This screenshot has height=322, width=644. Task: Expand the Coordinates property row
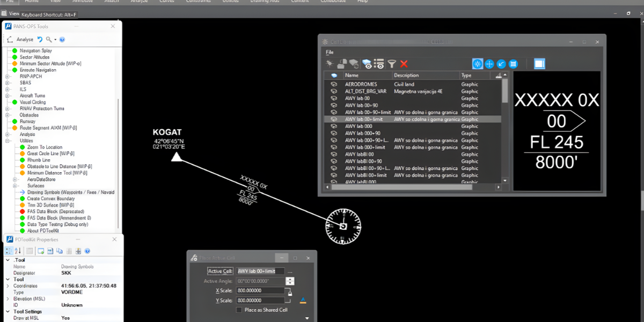coord(8,286)
